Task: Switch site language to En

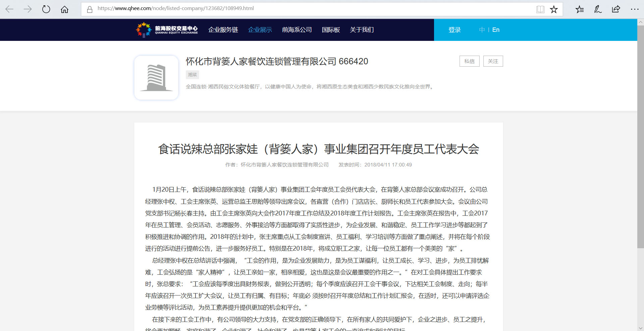Action: (496, 30)
